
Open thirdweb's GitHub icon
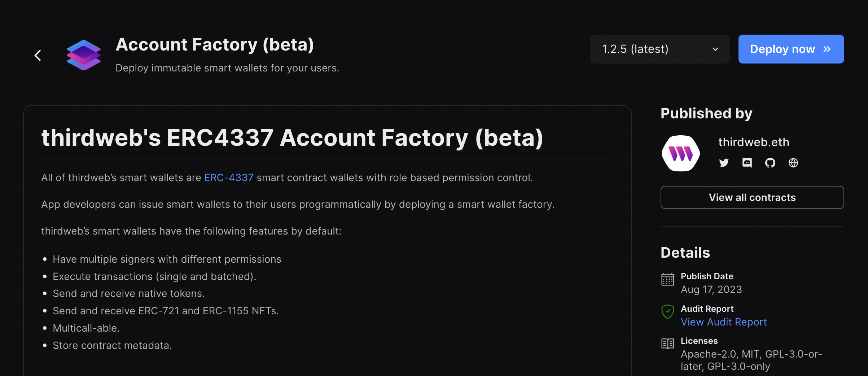(770, 163)
